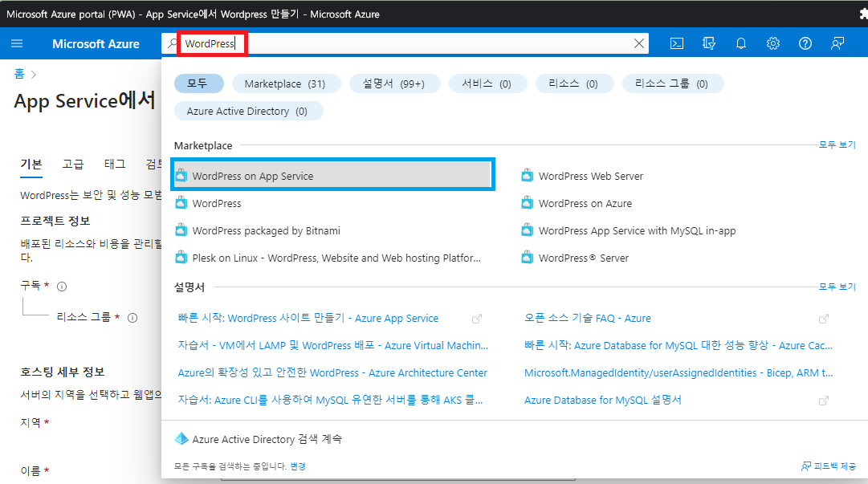
Task: Select WordPress packaged by Bitnami
Action: (x=267, y=230)
